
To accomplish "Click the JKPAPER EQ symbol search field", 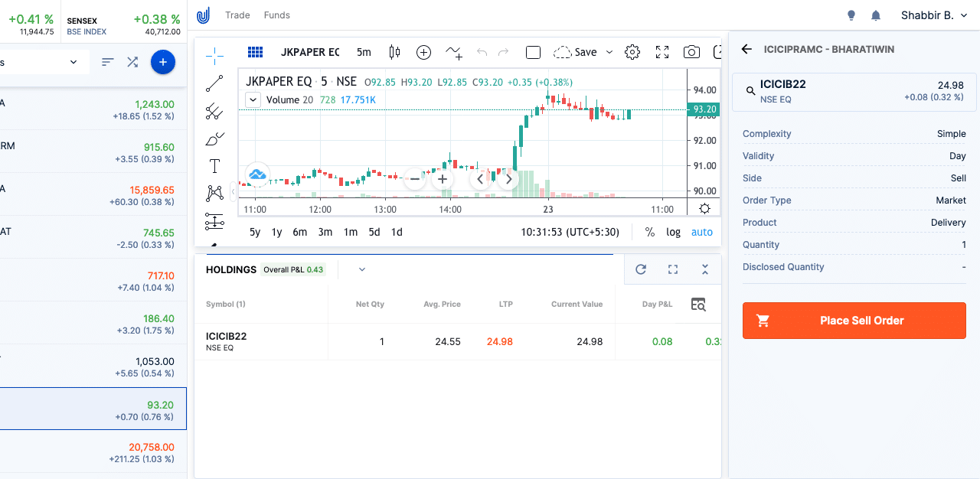I will pyautogui.click(x=309, y=52).
